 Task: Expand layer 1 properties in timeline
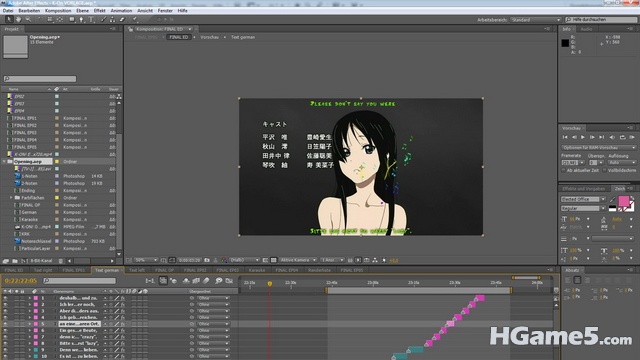coord(29,298)
